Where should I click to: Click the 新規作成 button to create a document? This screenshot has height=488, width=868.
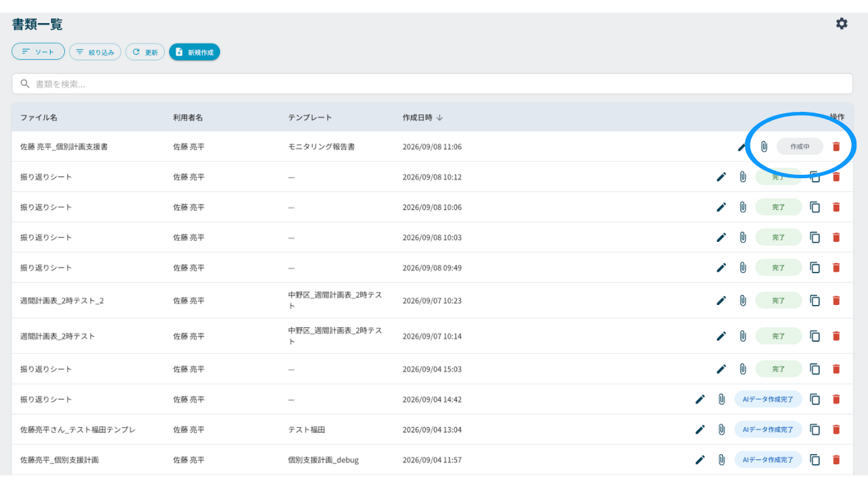tap(195, 52)
